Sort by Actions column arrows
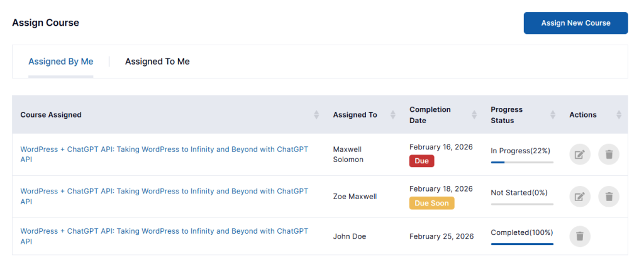The width and height of the screenshot is (644, 272). pyautogui.click(x=619, y=115)
